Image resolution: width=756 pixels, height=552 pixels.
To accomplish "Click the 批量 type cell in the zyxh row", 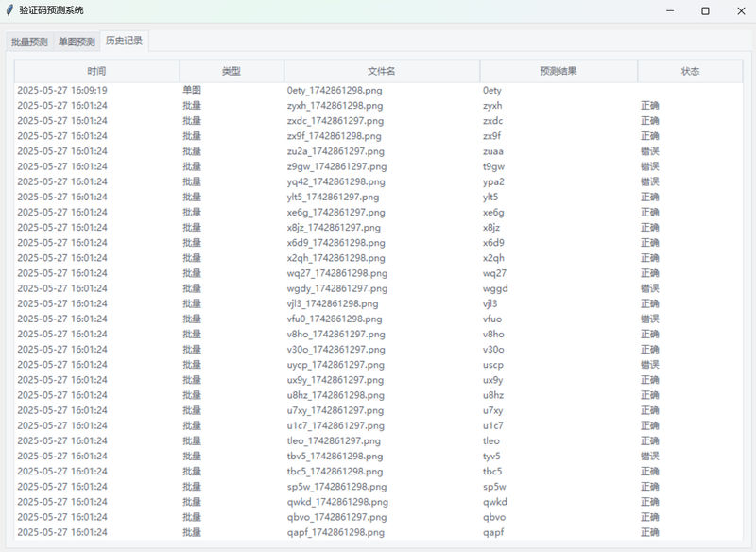I will click(x=192, y=106).
